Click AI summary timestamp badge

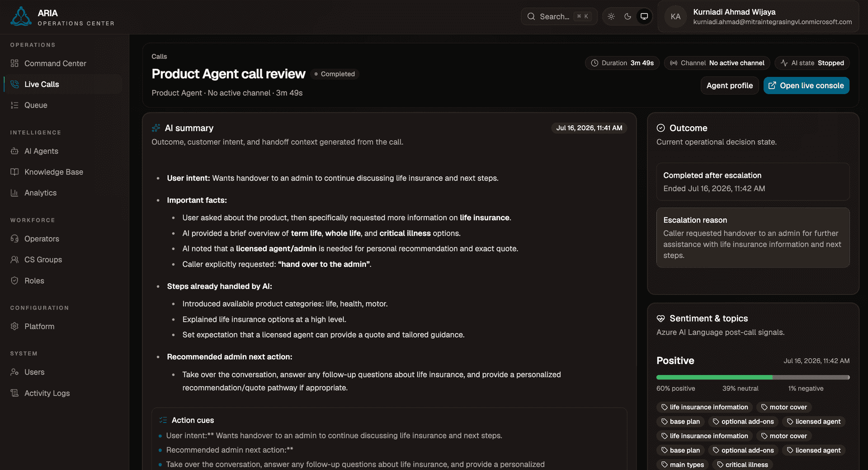tap(589, 128)
